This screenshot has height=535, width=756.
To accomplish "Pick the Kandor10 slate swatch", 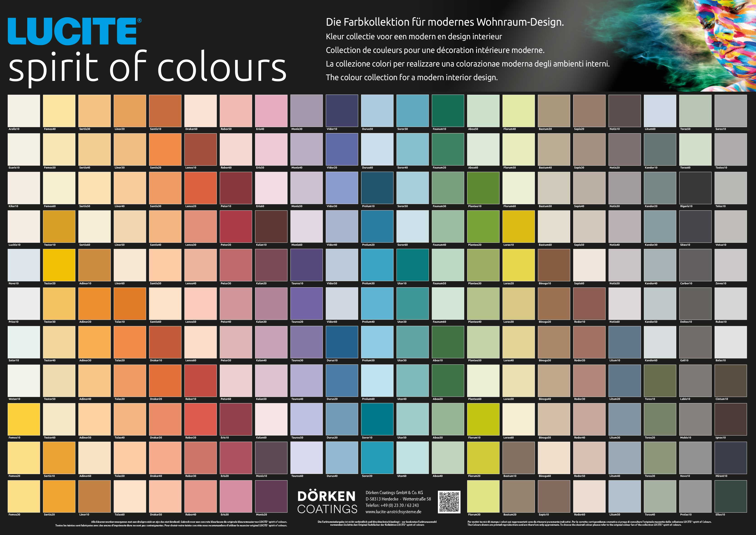I will (x=660, y=149).
